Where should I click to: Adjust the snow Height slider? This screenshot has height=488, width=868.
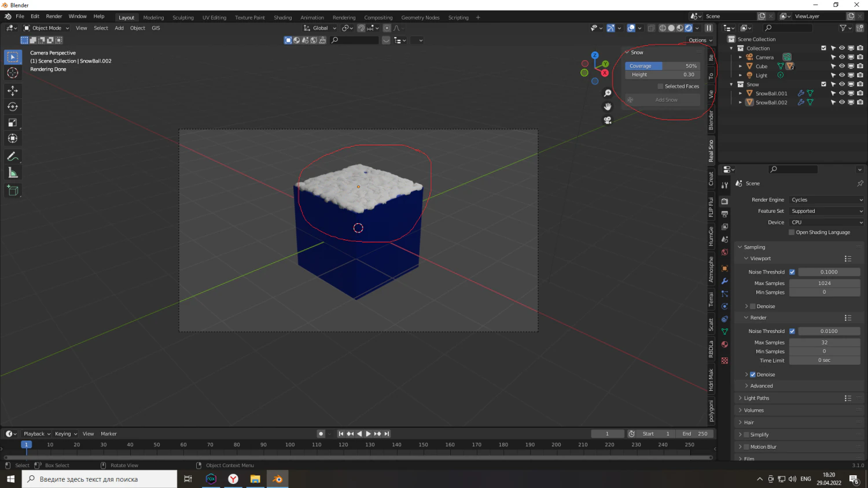click(663, 75)
